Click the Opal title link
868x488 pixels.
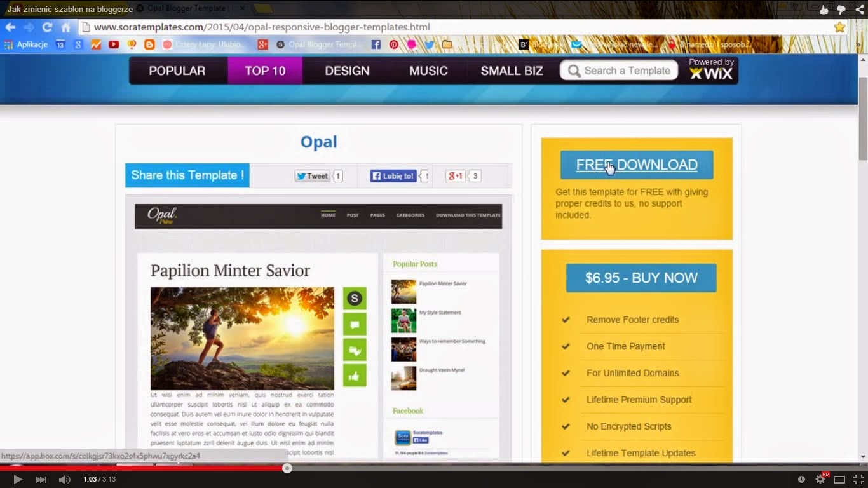click(x=318, y=142)
